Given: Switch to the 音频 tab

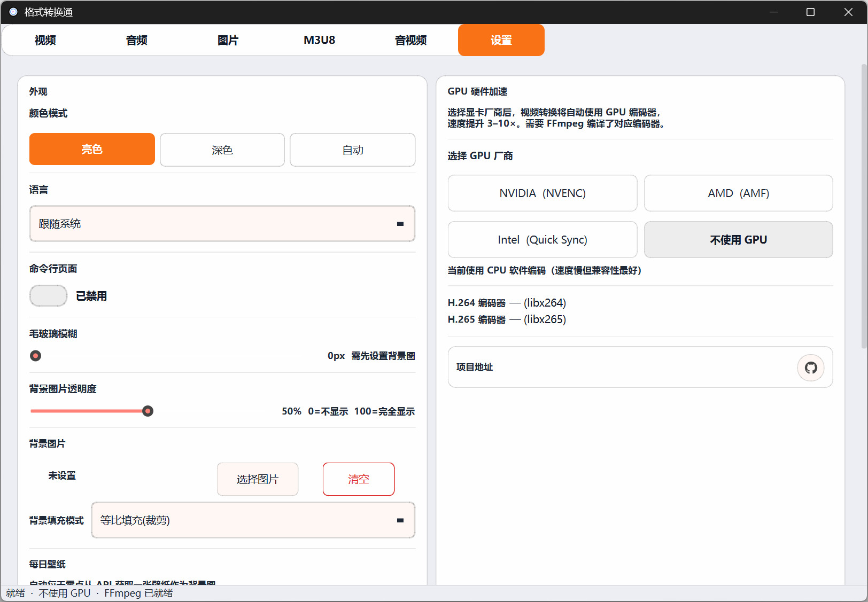Looking at the screenshot, I should [137, 40].
